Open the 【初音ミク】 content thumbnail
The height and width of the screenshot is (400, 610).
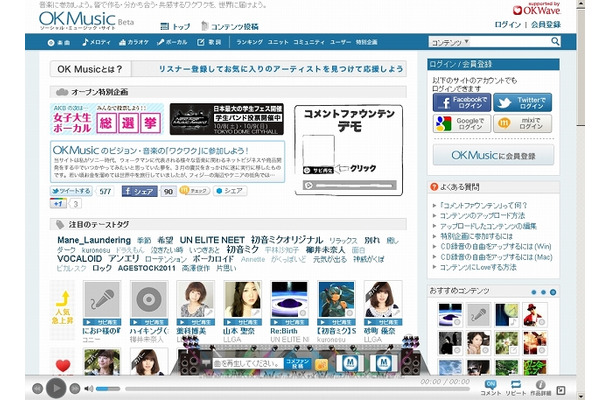point(337,300)
